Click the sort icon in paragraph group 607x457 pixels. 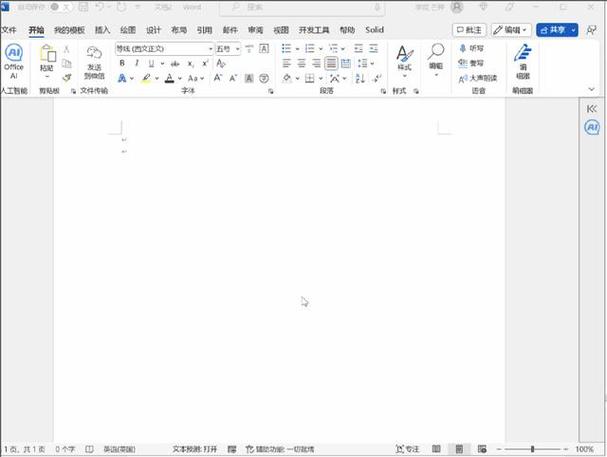360,79
